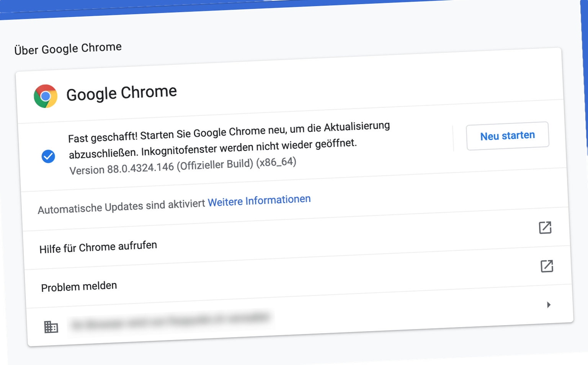This screenshot has width=588, height=365.
Task: Select the Problem melden entry
Action: [x=79, y=286]
